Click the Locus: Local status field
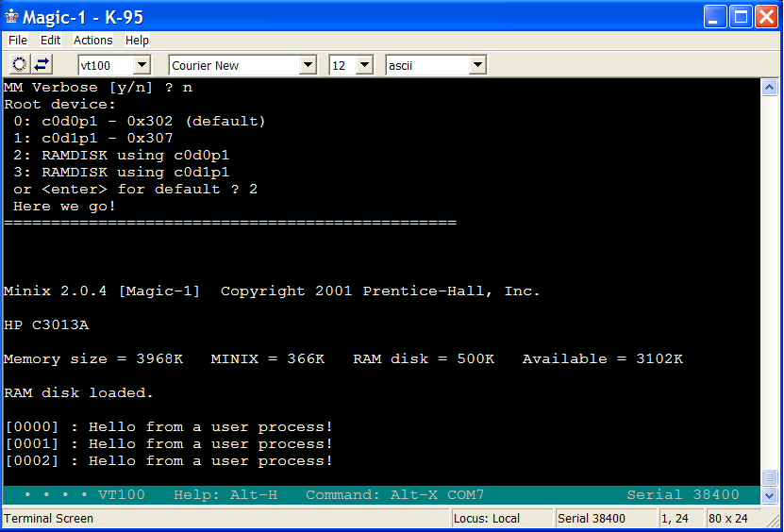The height and width of the screenshot is (532, 784). click(500, 519)
